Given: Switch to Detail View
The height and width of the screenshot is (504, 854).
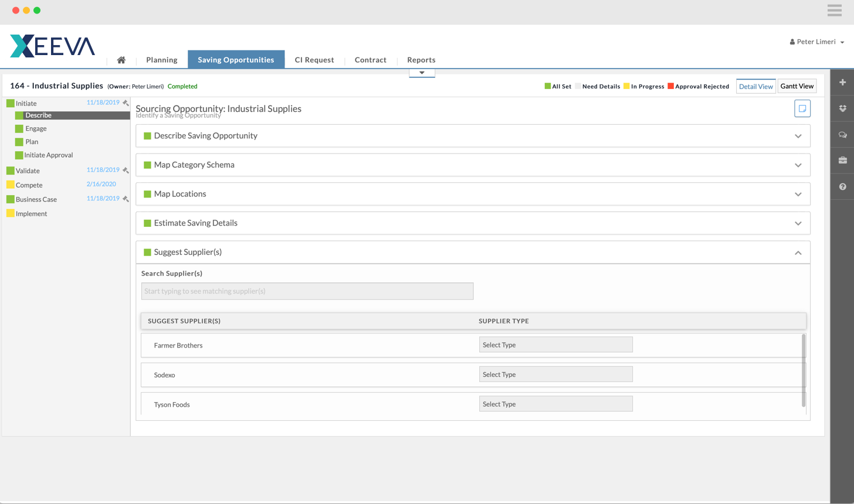Looking at the screenshot, I should [755, 86].
